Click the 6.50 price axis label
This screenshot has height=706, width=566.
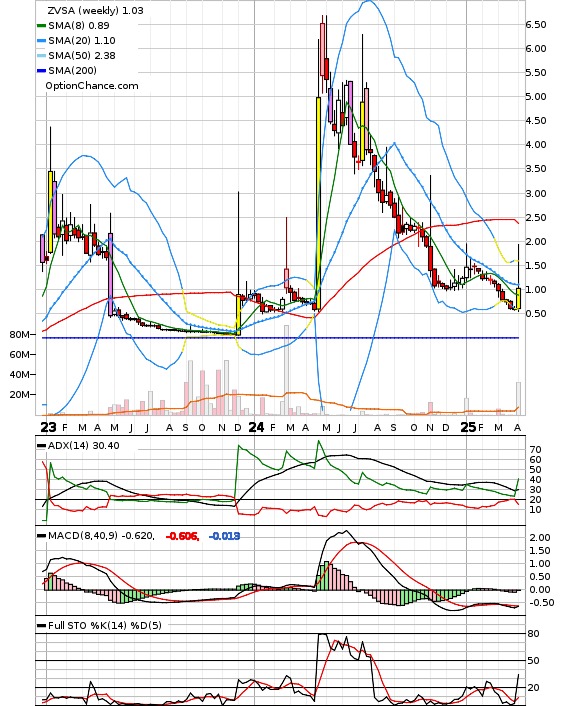coord(536,25)
